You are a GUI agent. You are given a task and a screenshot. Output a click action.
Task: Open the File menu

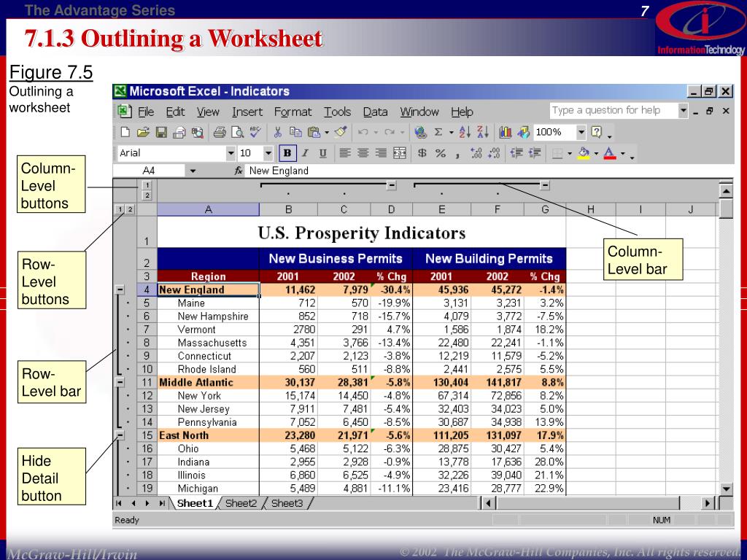(x=146, y=112)
